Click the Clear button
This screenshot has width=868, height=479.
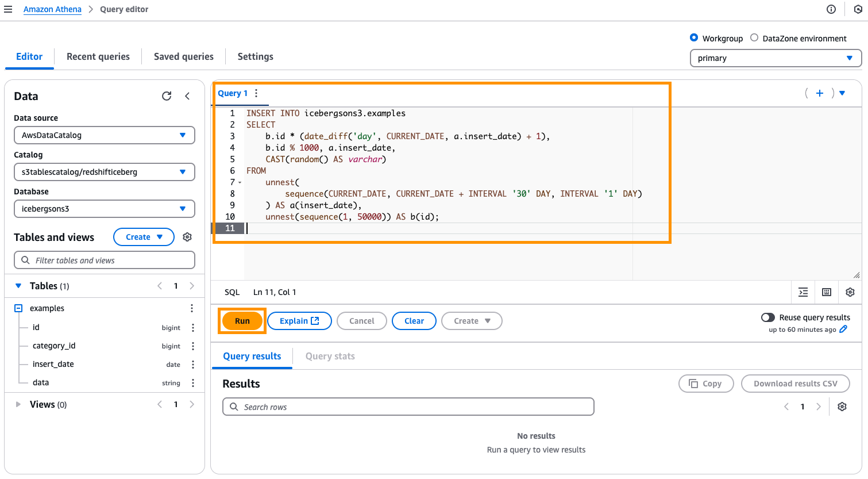click(x=414, y=321)
